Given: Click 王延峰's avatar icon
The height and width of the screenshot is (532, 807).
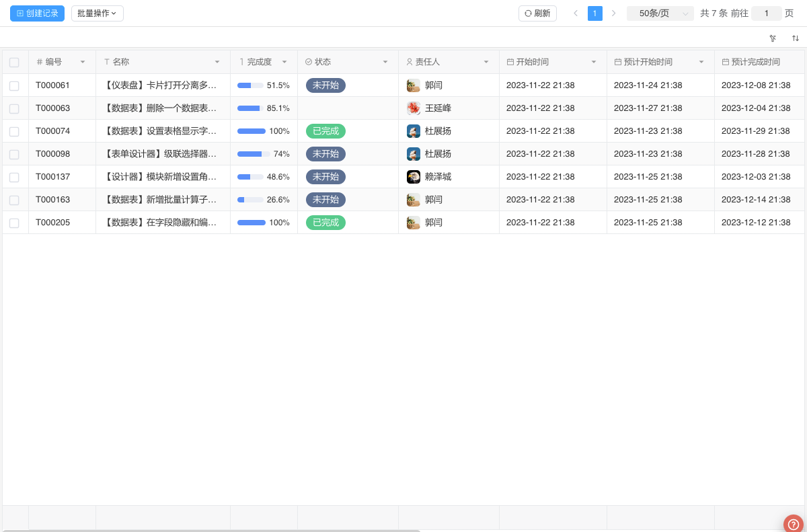Looking at the screenshot, I should (414, 108).
